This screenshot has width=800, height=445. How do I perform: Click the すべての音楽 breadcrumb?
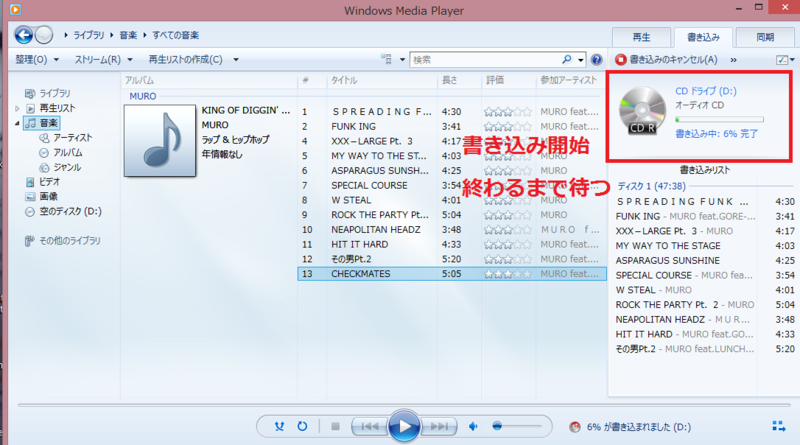coord(176,35)
